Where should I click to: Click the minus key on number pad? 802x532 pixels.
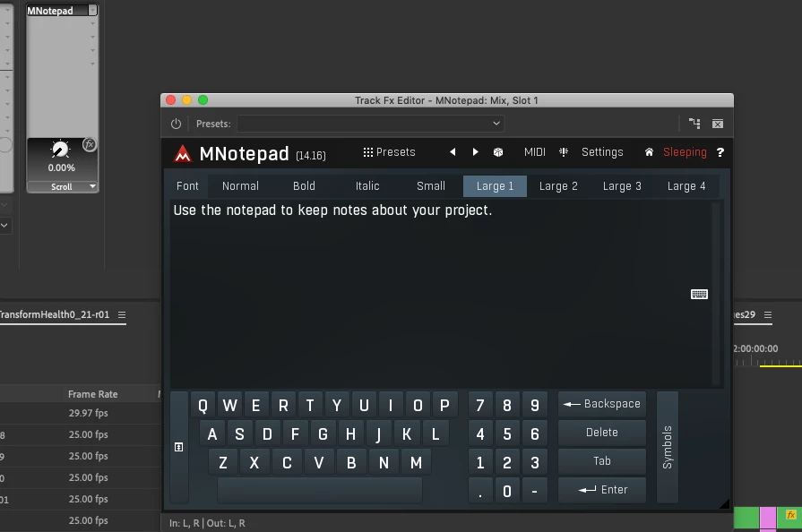coord(534,491)
